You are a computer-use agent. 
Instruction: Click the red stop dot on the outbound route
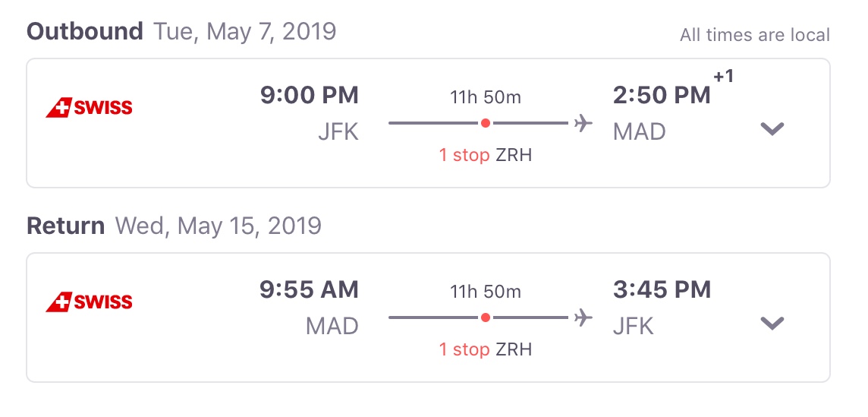tap(486, 123)
